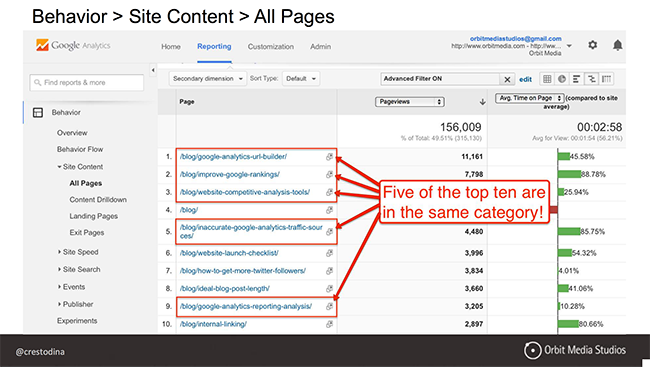Image resolution: width=650 pixels, height=367 pixels.
Task: Collapse the left sidebar arrow
Action: [x=153, y=70]
